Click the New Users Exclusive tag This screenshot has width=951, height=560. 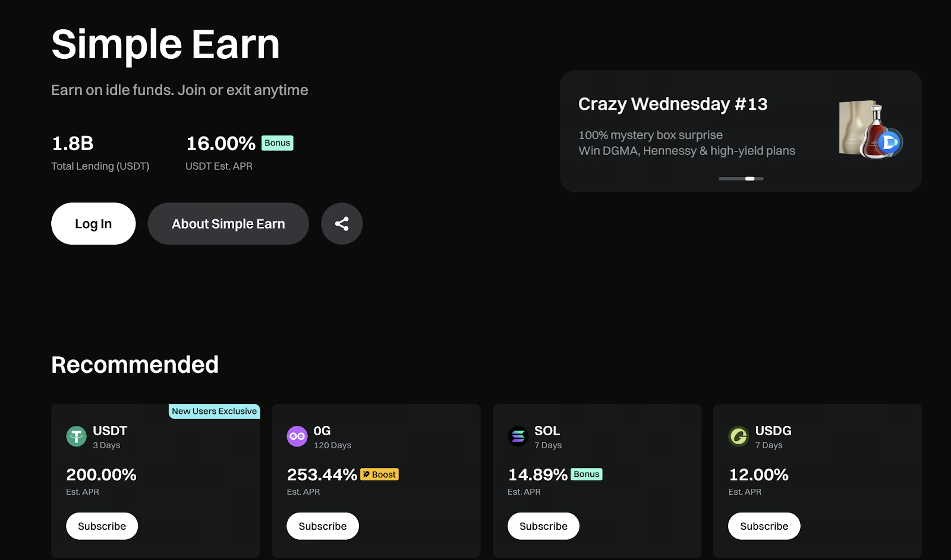[214, 411]
